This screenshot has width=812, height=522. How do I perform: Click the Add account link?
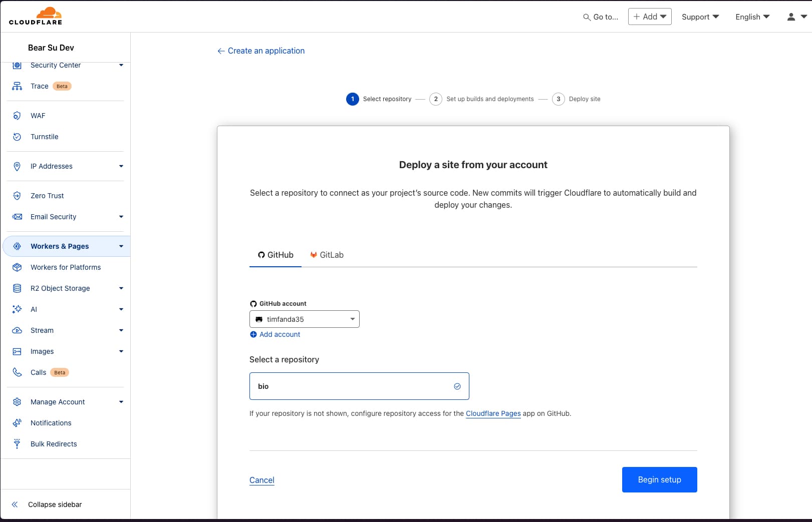coord(280,334)
